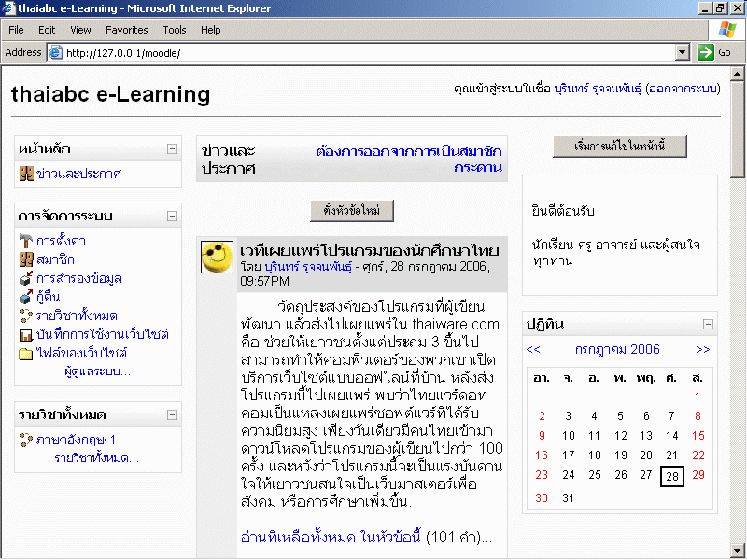747x560 pixels.
Task: Click the settings (การตั้งค่า) wrench icon
Action: 26,242
